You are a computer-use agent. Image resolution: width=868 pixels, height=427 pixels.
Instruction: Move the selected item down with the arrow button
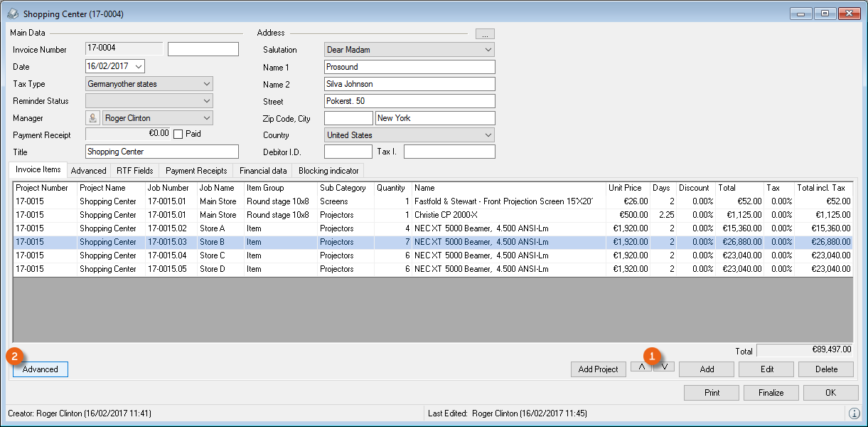(x=665, y=367)
